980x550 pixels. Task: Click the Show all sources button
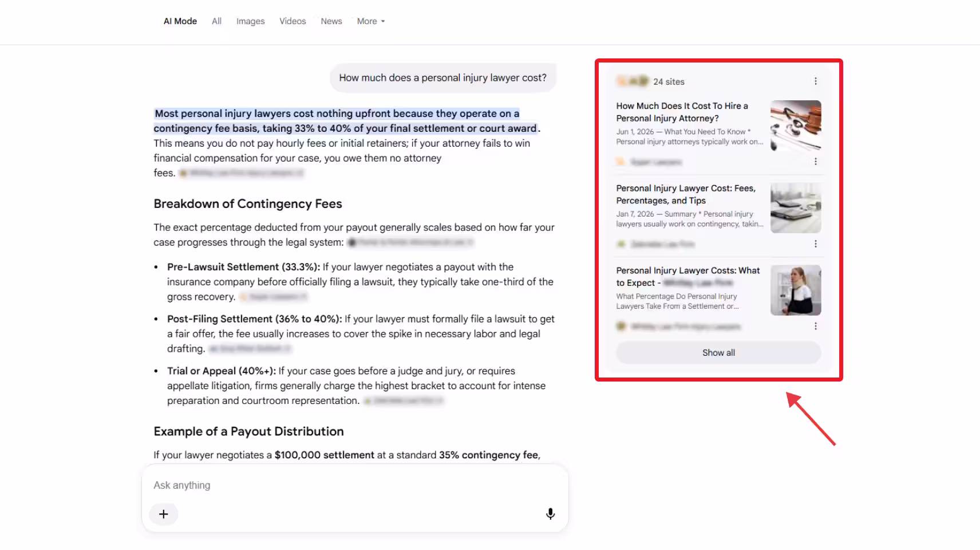tap(718, 353)
